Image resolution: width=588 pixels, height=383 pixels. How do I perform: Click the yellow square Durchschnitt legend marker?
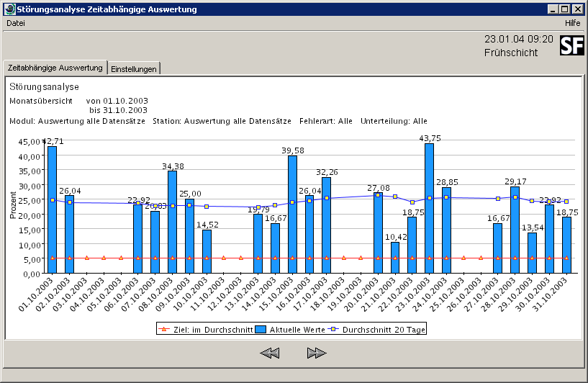333,329
